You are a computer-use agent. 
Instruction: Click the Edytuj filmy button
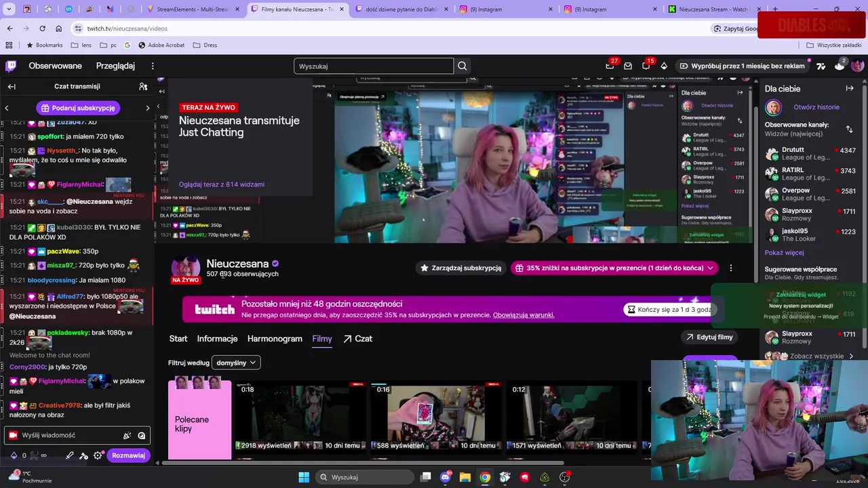709,337
